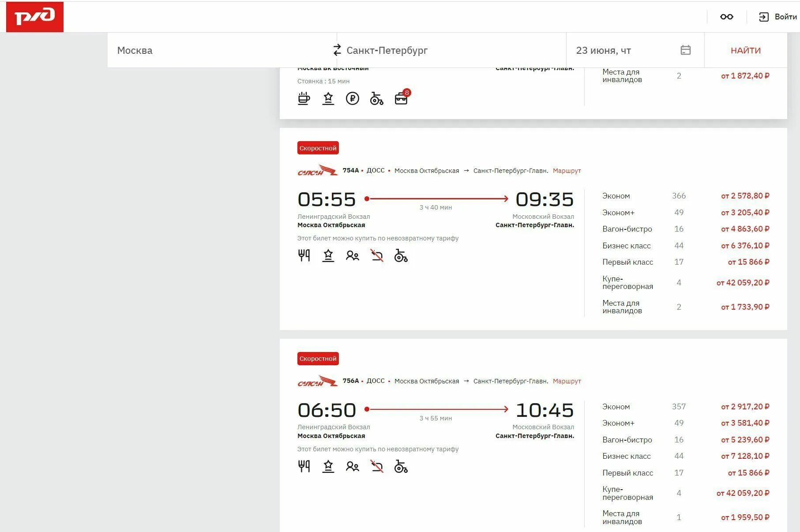Click the Стоянка : 15 мин text
800x532 pixels.
point(323,81)
